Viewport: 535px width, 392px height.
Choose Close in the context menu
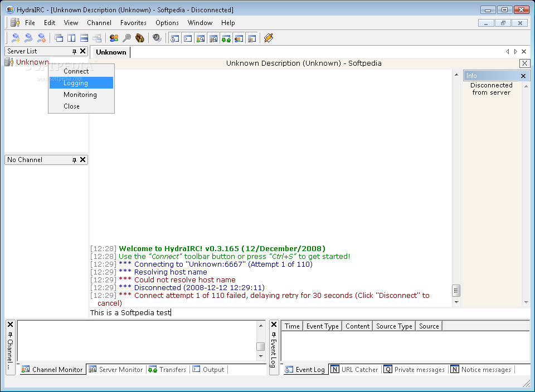point(81,106)
